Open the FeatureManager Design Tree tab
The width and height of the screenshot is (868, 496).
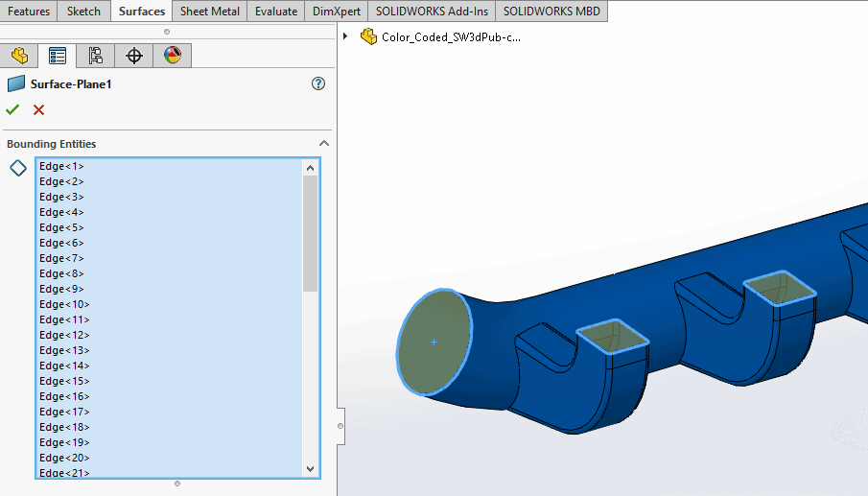19,56
